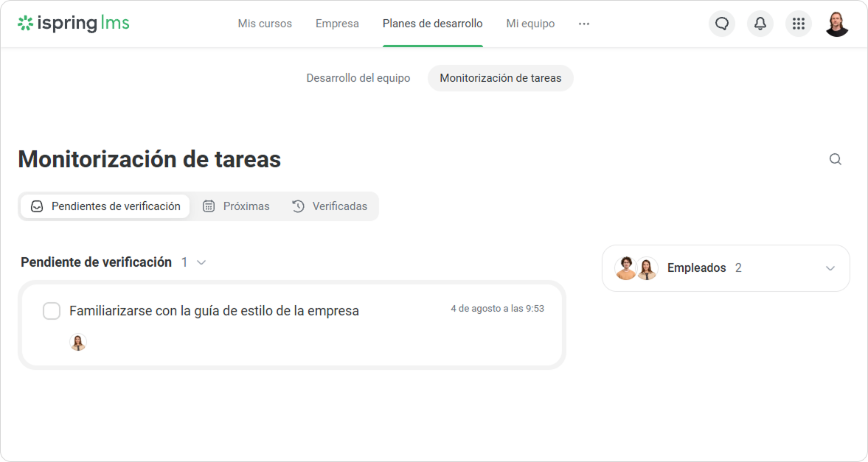868x462 pixels.
Task: Click the search magnifier icon
Action: tap(836, 159)
